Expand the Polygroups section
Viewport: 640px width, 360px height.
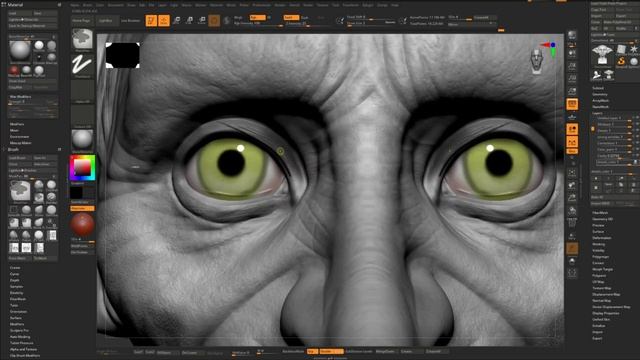[x=600, y=257]
